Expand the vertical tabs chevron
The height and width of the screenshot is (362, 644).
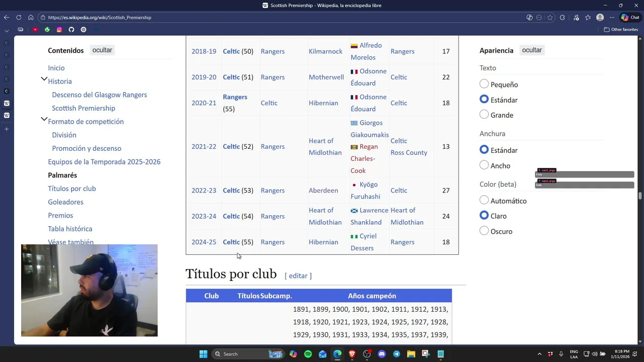[x=7, y=30]
